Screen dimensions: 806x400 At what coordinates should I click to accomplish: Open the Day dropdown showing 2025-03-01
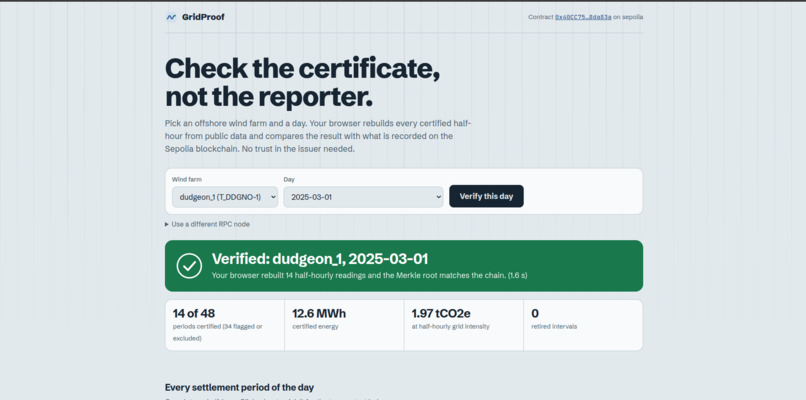[363, 197]
